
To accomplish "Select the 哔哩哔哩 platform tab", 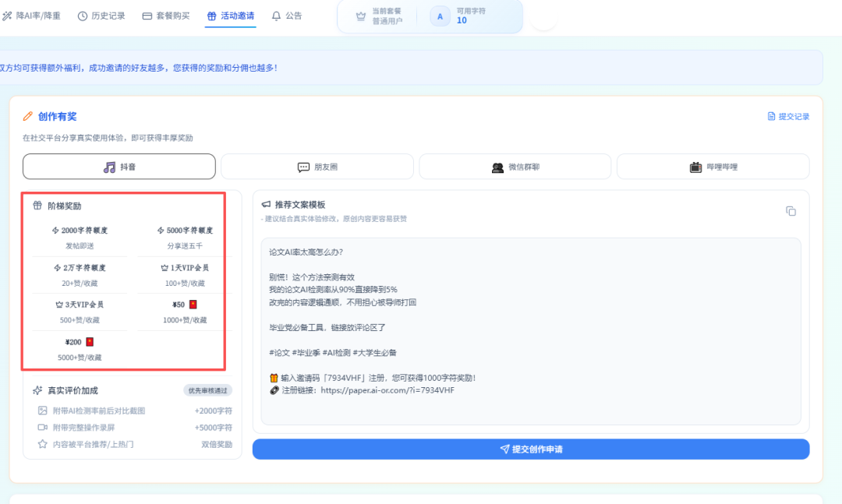I will point(713,167).
